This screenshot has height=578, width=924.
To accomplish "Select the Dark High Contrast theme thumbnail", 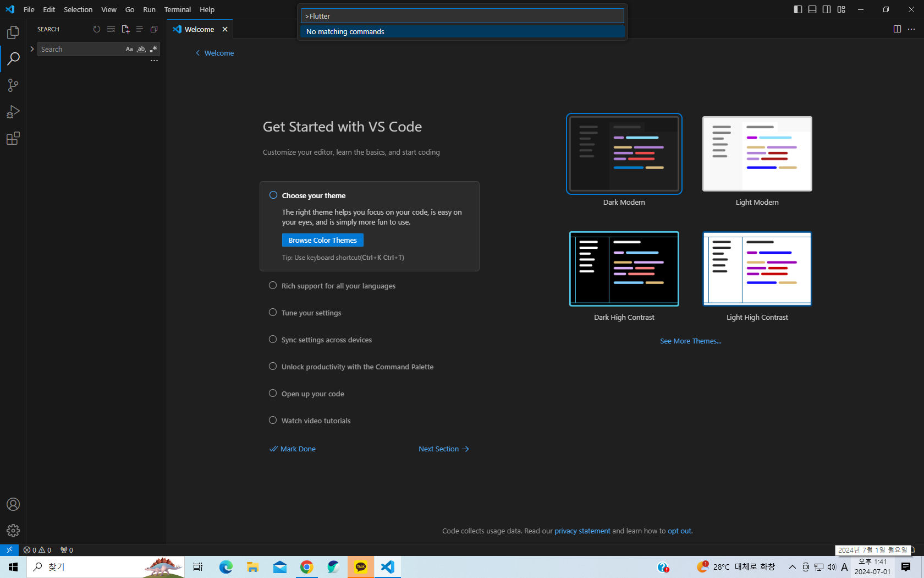I will click(x=624, y=269).
